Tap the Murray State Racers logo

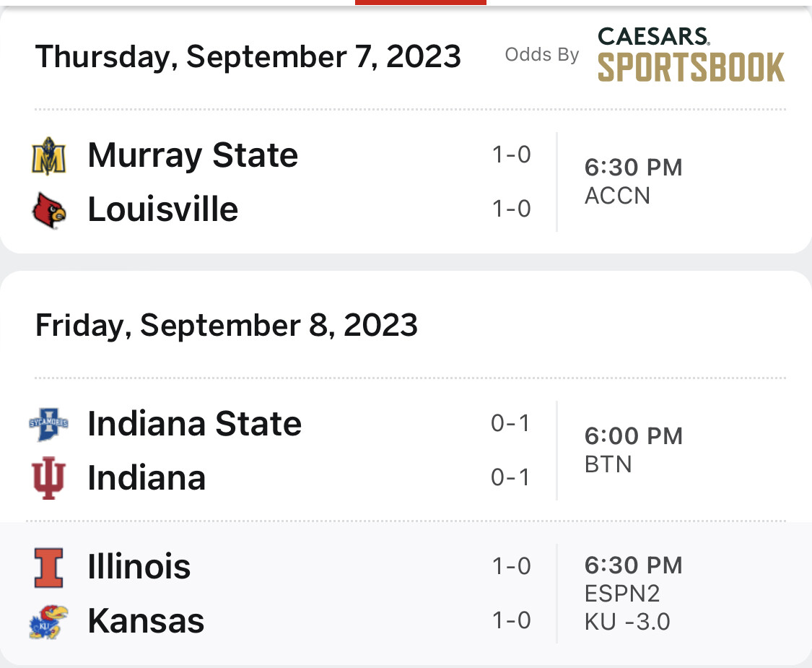[48, 156]
